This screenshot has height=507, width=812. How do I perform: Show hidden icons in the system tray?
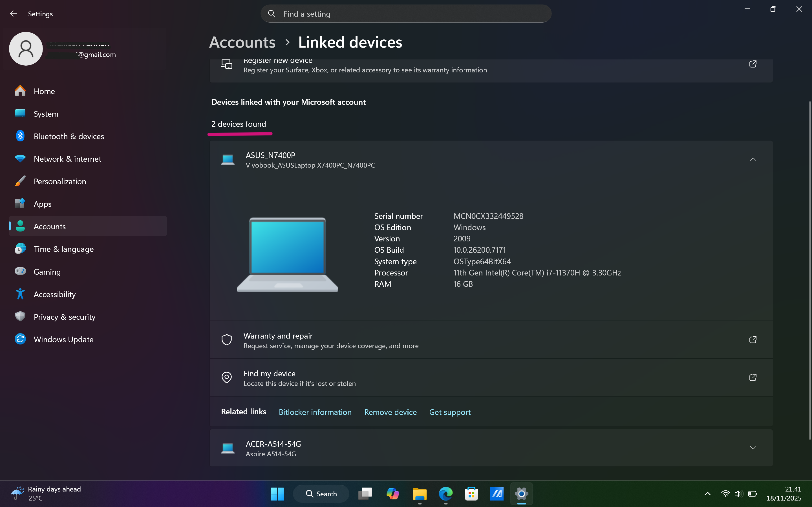point(707,493)
